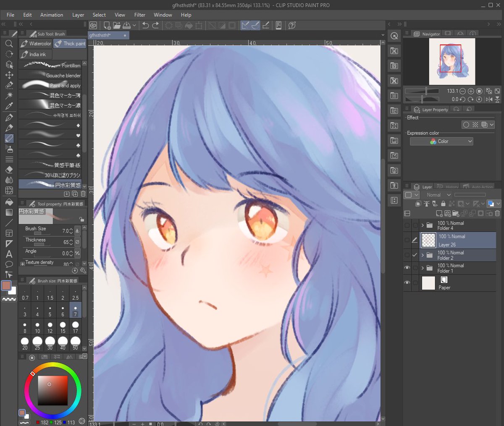Select the Pencil tool in toolbox
Screen dimensions: 504x426
click(9, 128)
